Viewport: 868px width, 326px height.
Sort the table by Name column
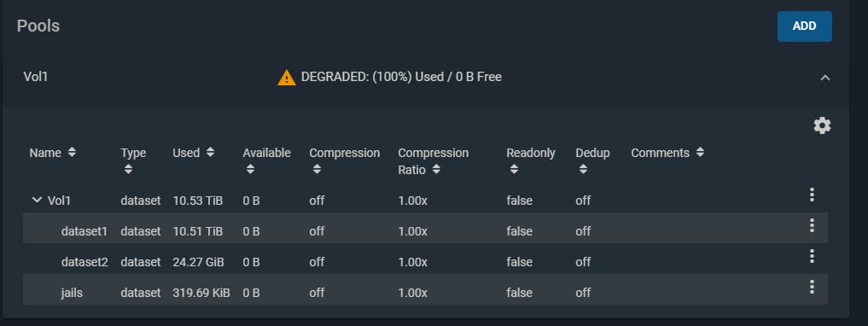pos(72,152)
